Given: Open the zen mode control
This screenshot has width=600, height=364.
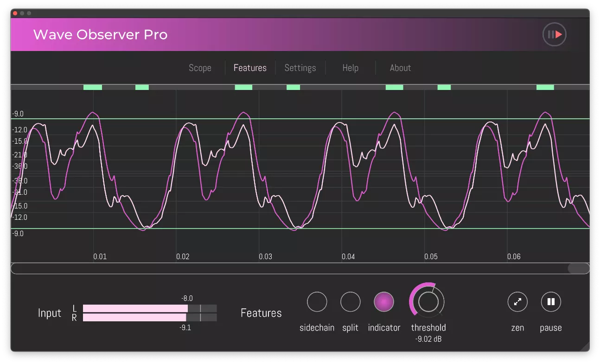Looking at the screenshot, I should (x=517, y=301).
